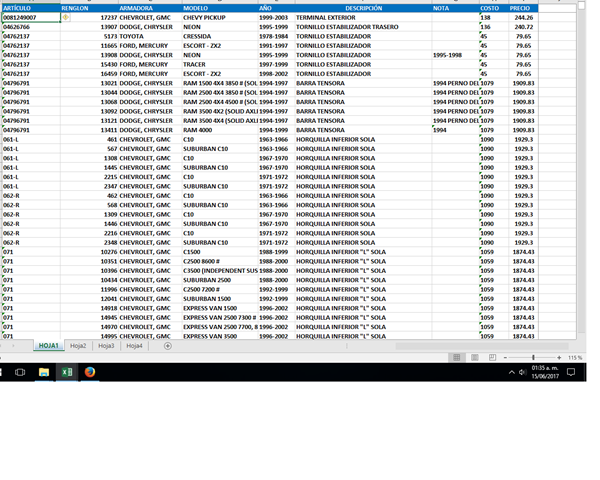Viewport: 600px width, 480px height.
Task: Switch to the Hoja3 sheet tab
Action: point(106,346)
